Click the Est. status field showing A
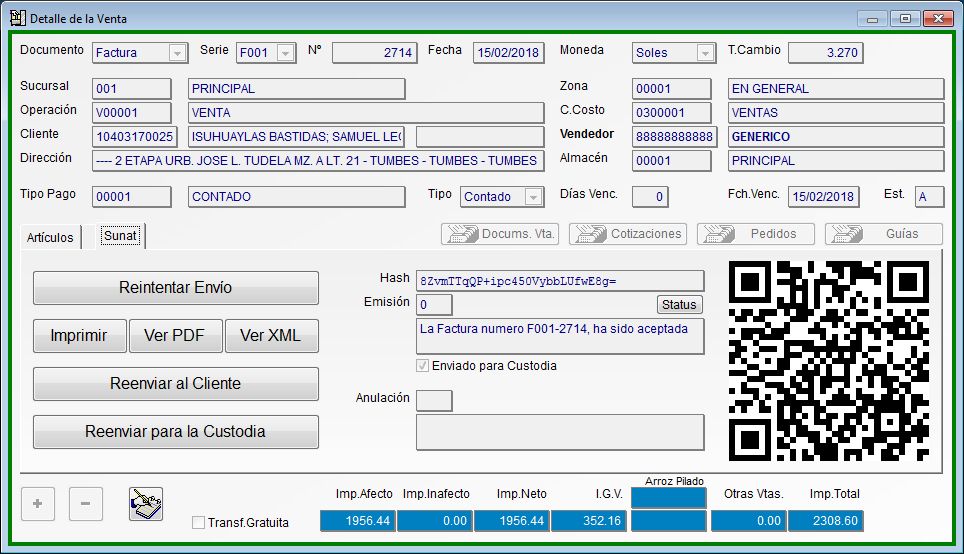This screenshot has height=554, width=964. click(x=930, y=197)
